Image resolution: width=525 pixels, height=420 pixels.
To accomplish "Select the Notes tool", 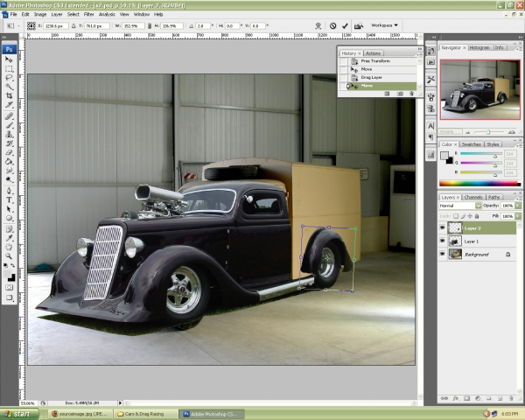I will tap(9, 229).
